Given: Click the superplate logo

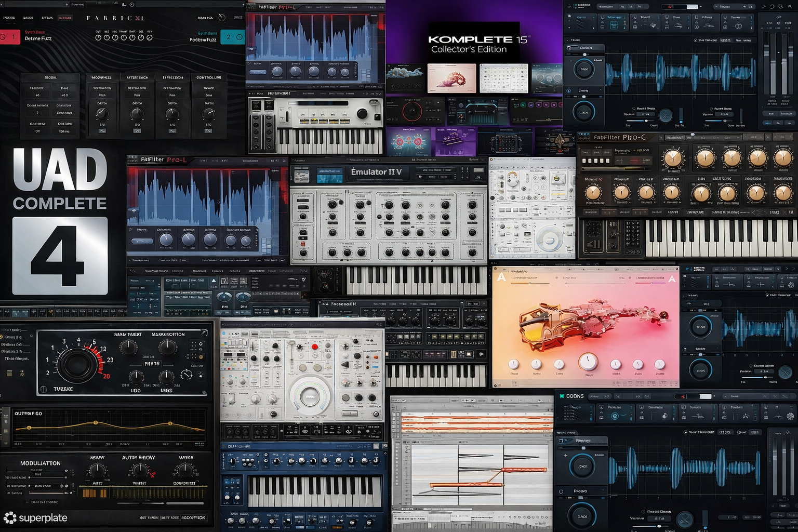Looking at the screenshot, I should pyautogui.click(x=36, y=518).
